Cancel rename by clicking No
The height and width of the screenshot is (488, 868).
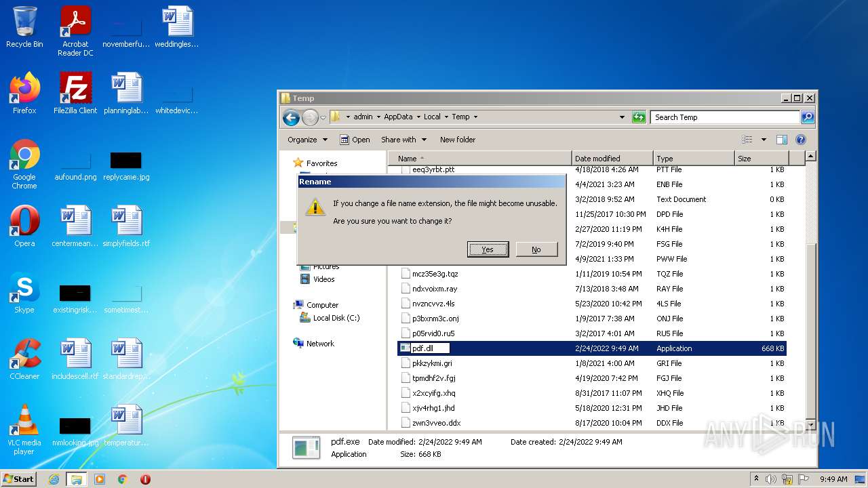536,249
